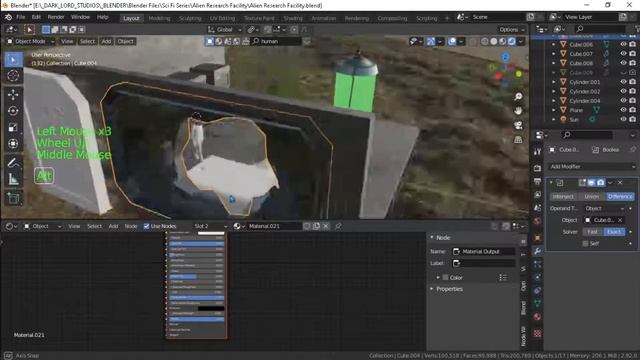Unlink Material.021 with the X button
The height and width of the screenshot is (360, 640).
(326, 226)
